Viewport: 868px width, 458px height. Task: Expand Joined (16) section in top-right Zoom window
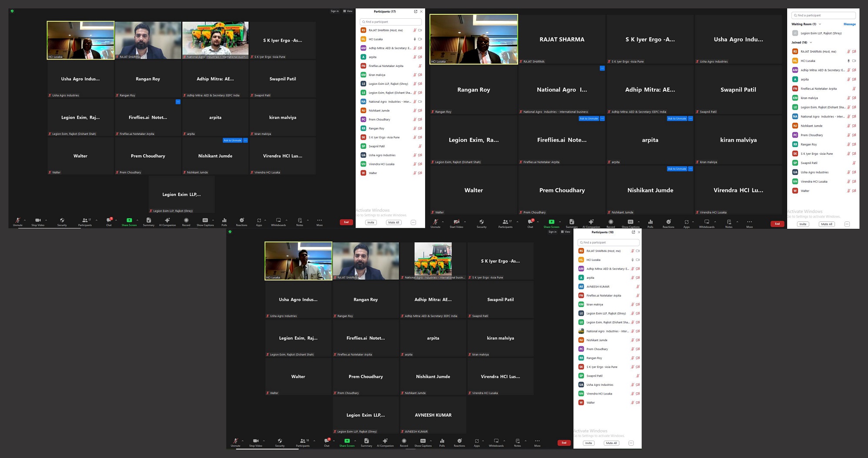[811, 43]
